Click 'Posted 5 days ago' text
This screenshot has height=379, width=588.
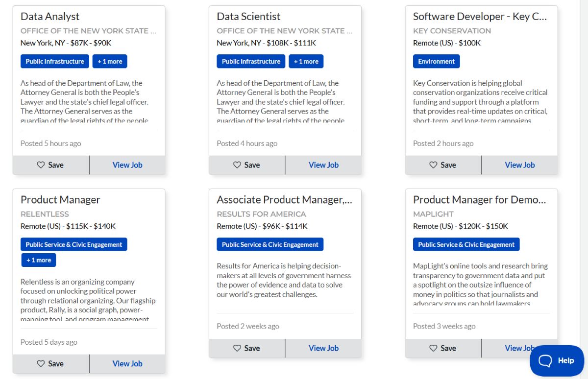(x=49, y=342)
